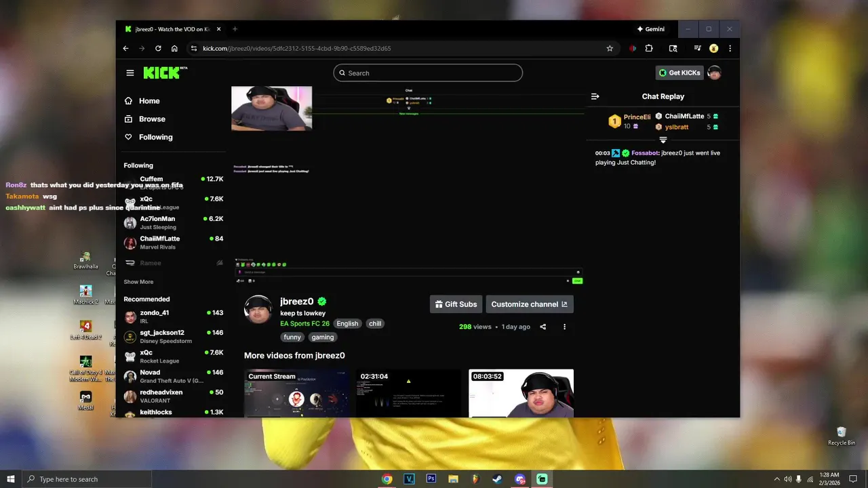Close the jbreez0 Kick tab
This screenshot has height=488, width=868.
[218, 29]
